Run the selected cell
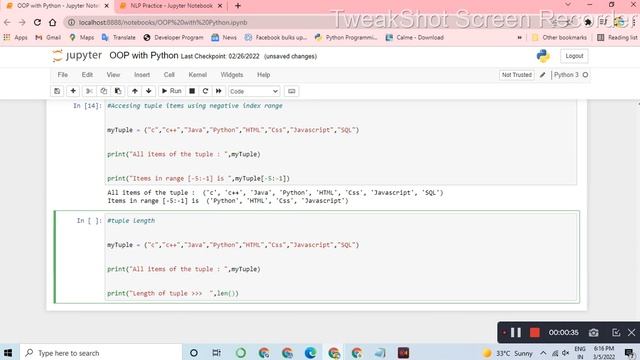Viewport: 640px width, 360px height. 171,91
